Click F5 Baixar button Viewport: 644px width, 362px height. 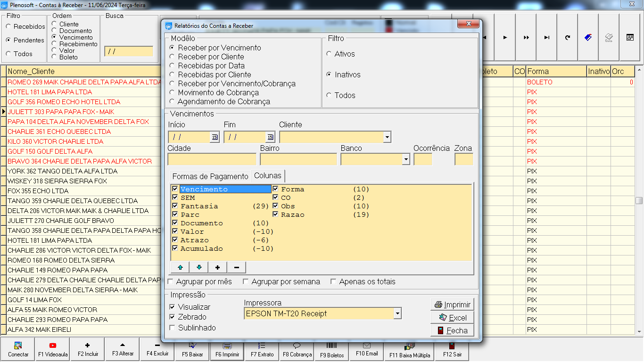click(192, 349)
